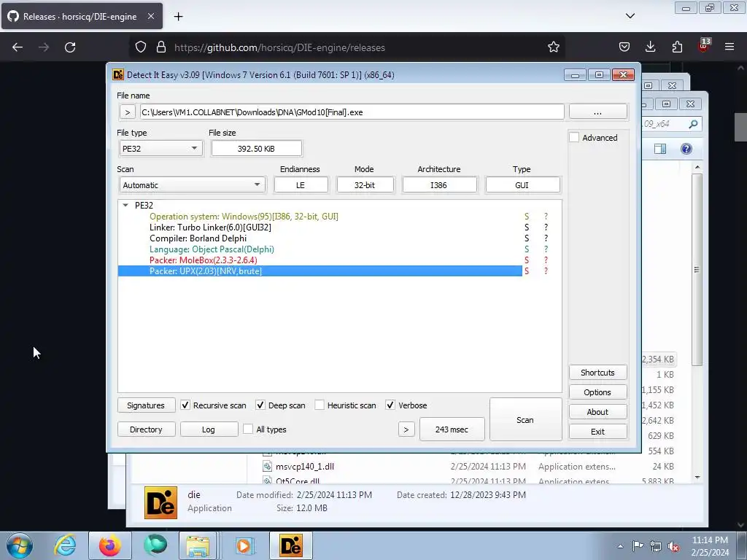Open the Shortcuts button
747x560 pixels.
pos(598,373)
